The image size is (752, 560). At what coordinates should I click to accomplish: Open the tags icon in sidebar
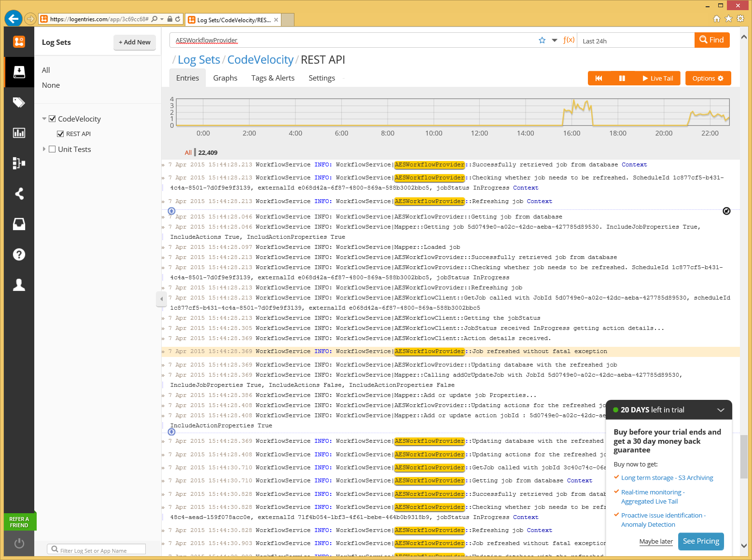[x=19, y=102]
